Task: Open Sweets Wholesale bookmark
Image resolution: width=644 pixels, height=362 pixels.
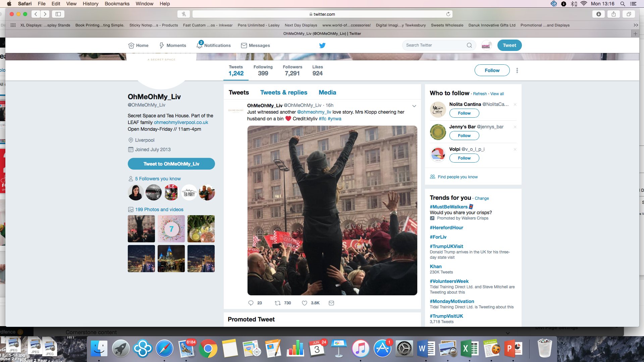Action: point(447,25)
